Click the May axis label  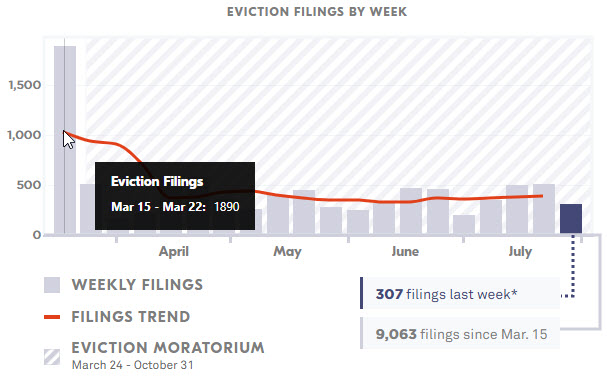[x=287, y=252]
